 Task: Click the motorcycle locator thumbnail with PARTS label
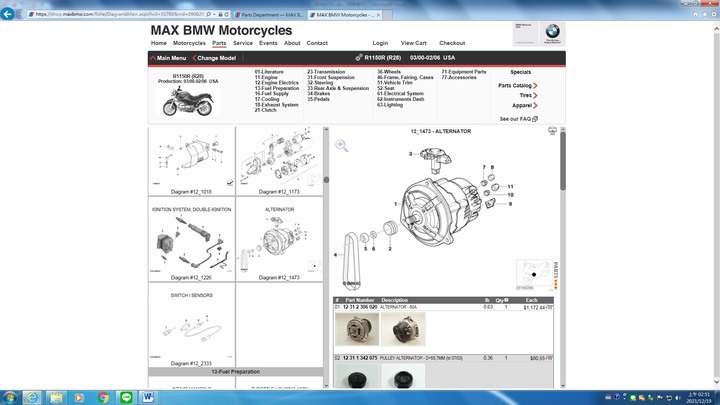click(534, 274)
